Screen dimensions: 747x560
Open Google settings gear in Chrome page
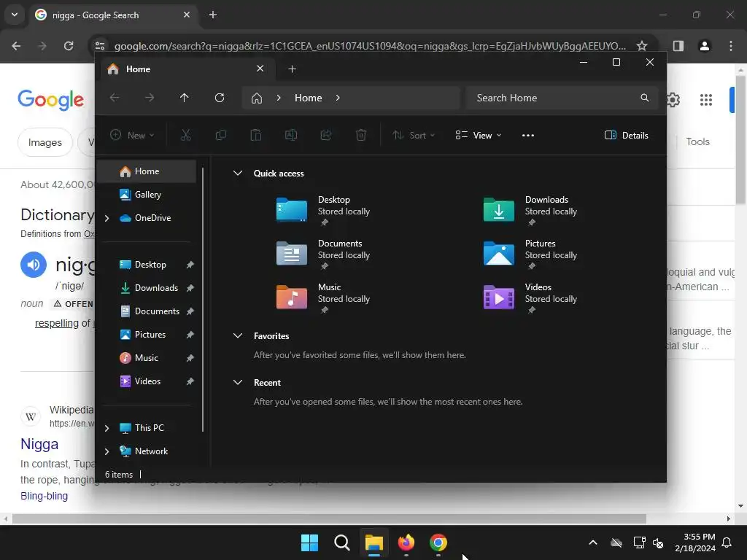coord(672,99)
